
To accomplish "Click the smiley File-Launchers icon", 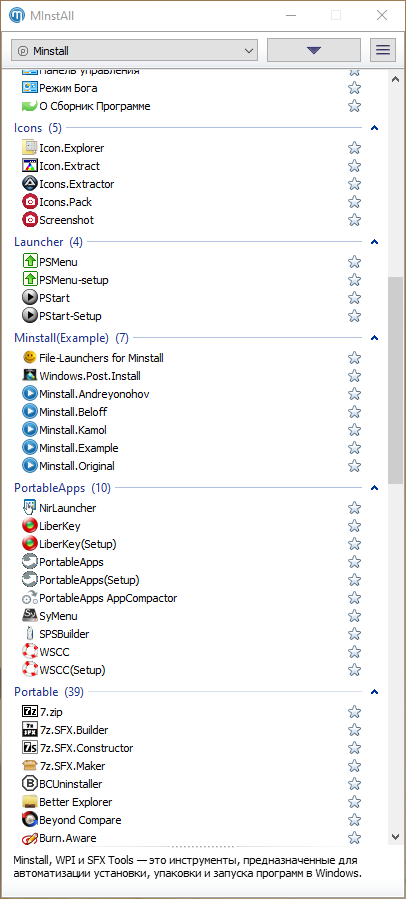I will [29, 358].
